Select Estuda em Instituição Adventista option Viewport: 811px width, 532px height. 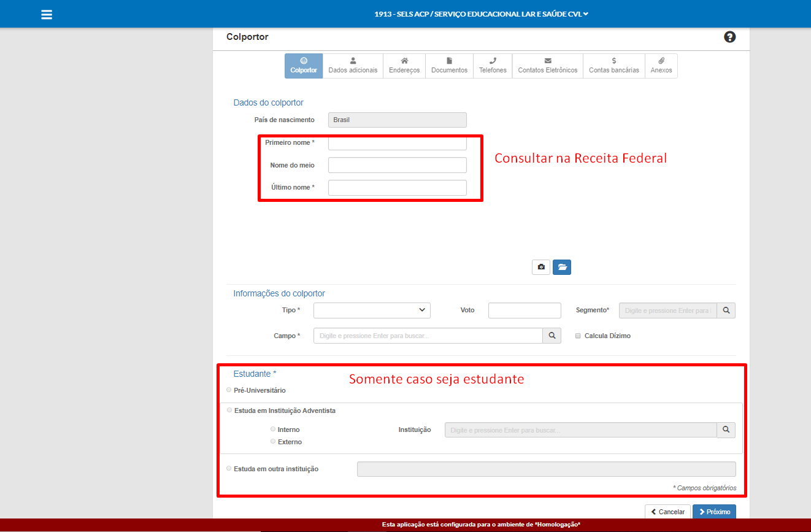pos(229,410)
